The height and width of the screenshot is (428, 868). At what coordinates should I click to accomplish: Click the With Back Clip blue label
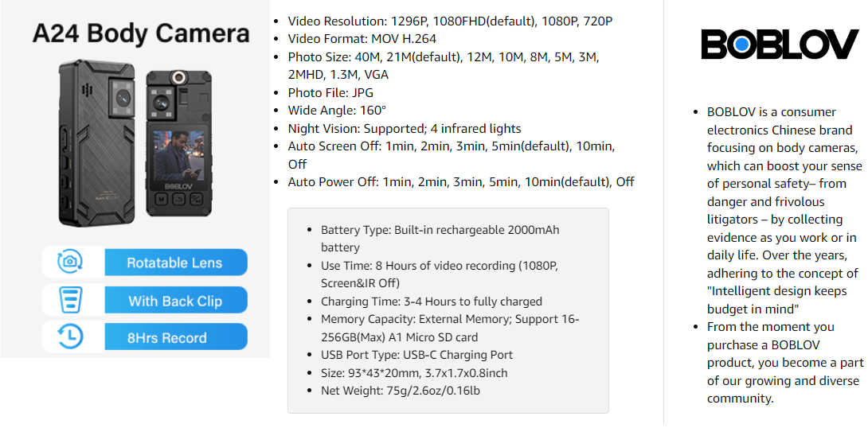point(175,301)
